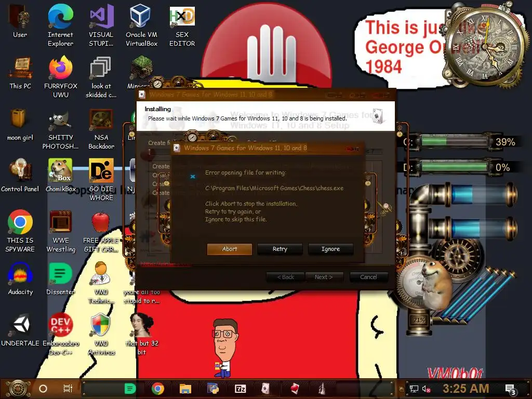Open File Explorer from the taskbar
The width and height of the screenshot is (532, 399).
click(x=185, y=389)
